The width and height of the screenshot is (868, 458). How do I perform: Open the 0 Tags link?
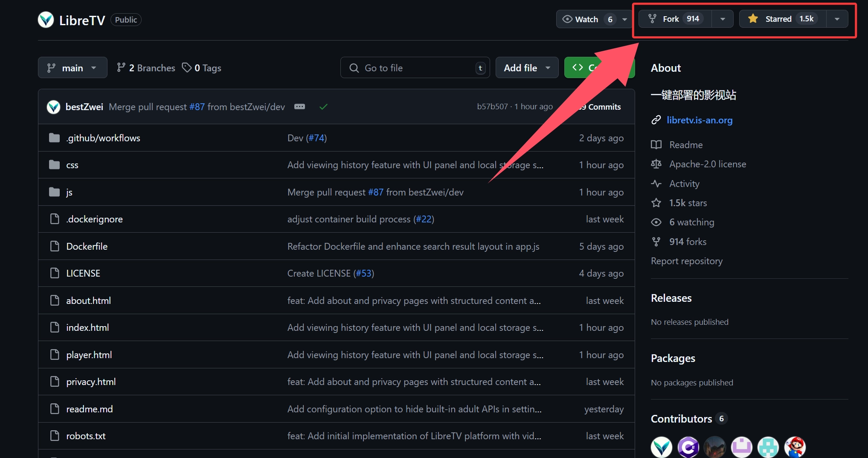[x=201, y=68]
